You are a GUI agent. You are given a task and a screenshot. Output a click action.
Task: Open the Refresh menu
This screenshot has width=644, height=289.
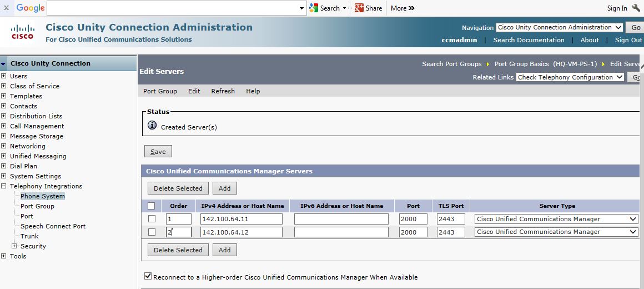click(x=223, y=91)
